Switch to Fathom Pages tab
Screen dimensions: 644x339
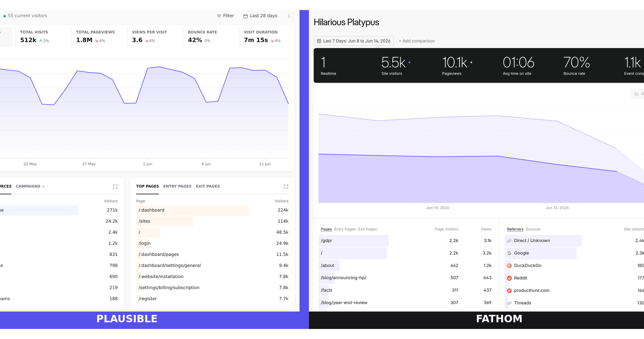click(326, 229)
